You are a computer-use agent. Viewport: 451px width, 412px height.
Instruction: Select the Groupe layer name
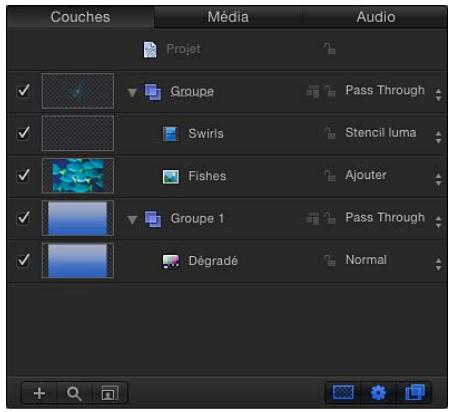(192, 91)
